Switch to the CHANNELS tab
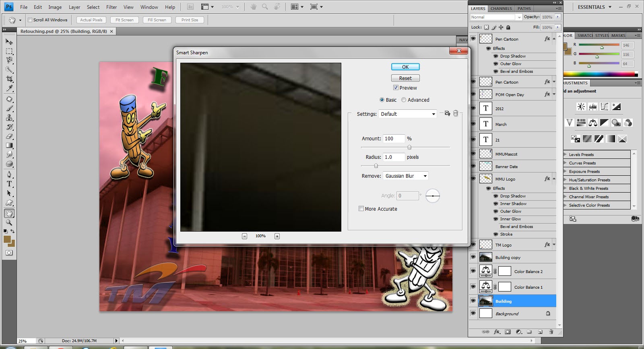The width and height of the screenshot is (644, 349). coord(501,8)
